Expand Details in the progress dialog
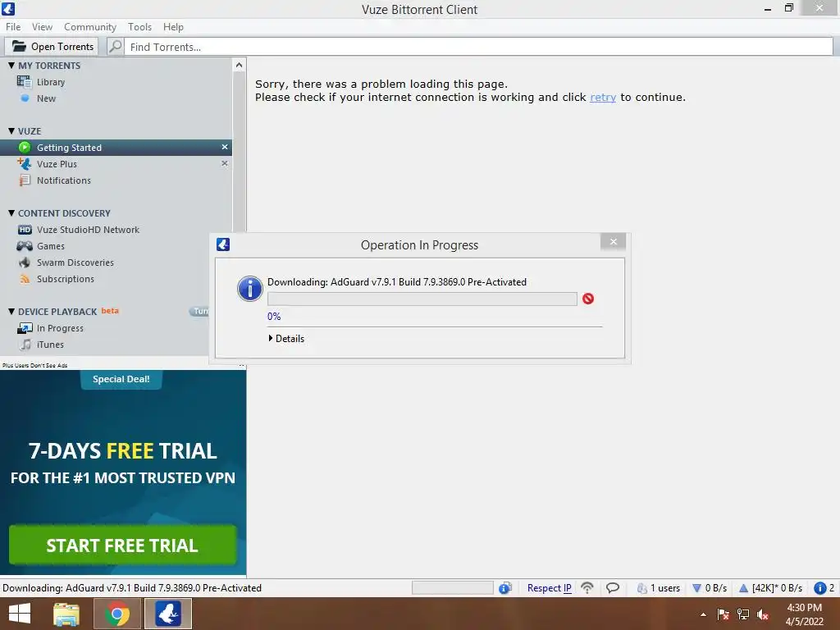The height and width of the screenshot is (630, 840). 286,339
